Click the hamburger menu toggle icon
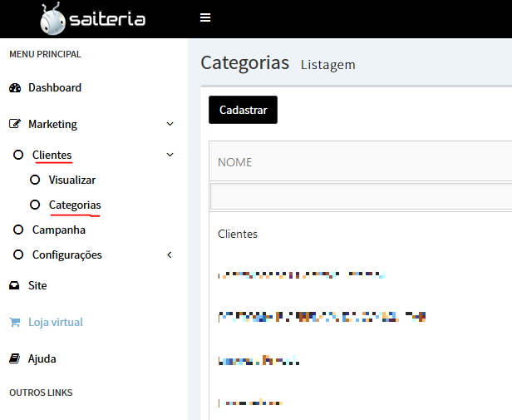The image size is (512, 420). [x=205, y=17]
